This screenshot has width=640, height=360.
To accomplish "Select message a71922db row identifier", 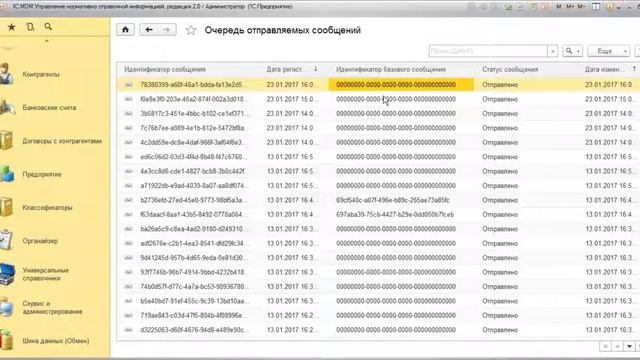I will (194, 186).
